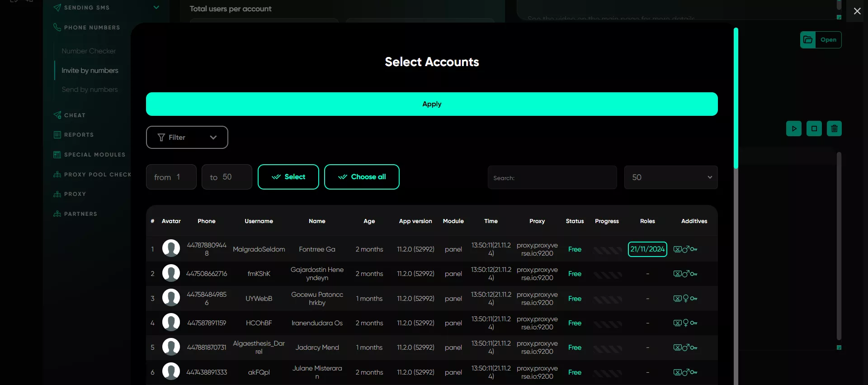Screen dimensions: 868x385
Task: Open the 50 per page dropdown
Action: tap(671, 177)
